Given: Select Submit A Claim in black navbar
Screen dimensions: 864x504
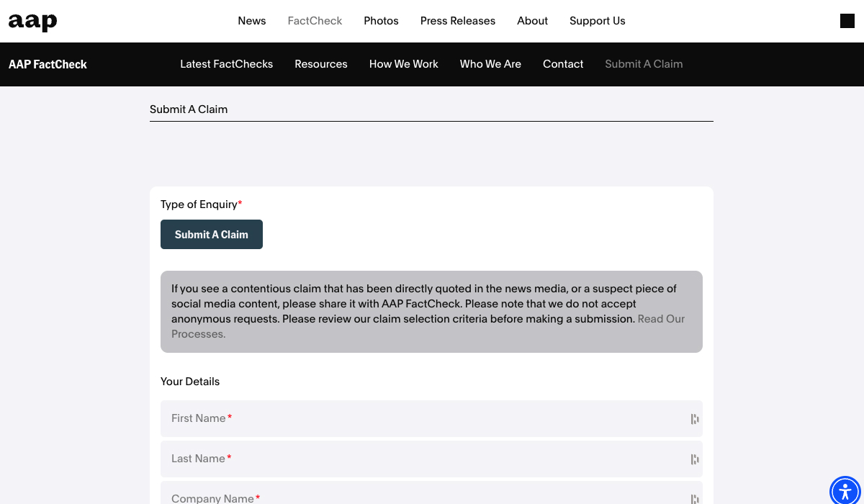Looking at the screenshot, I should [x=644, y=64].
